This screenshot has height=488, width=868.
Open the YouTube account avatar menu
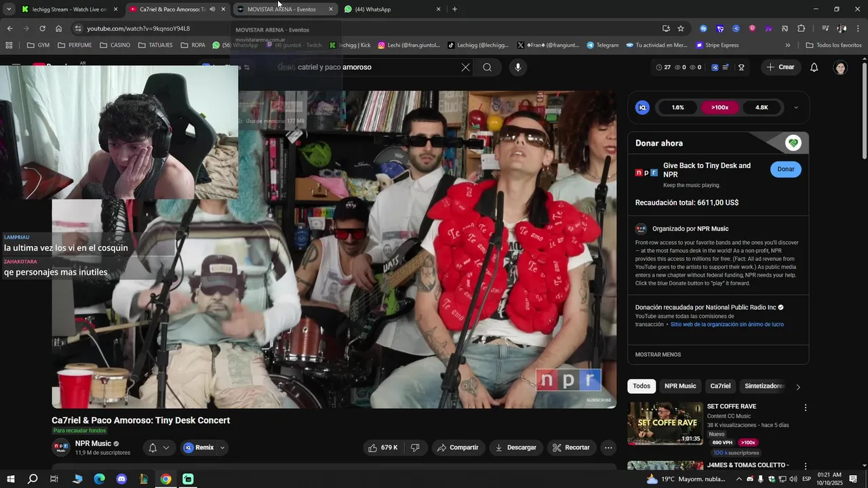[841, 67]
